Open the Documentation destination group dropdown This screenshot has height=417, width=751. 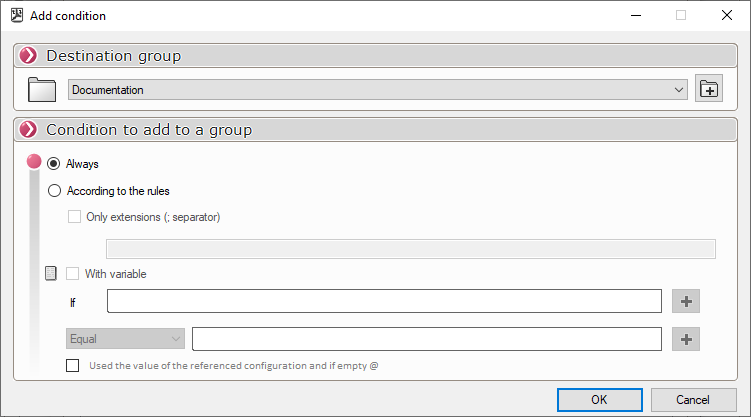[x=378, y=90]
